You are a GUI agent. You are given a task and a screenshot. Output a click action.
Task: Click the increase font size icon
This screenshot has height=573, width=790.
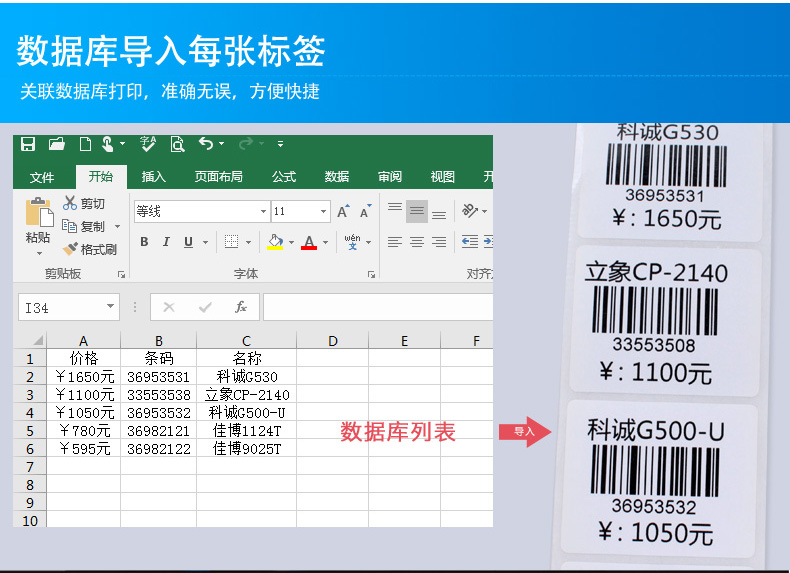click(344, 212)
